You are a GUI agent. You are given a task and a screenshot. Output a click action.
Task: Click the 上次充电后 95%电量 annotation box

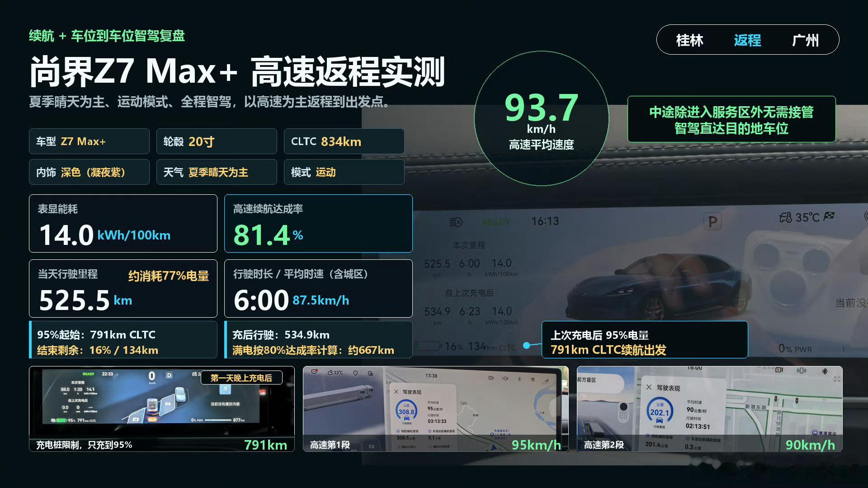pos(645,340)
